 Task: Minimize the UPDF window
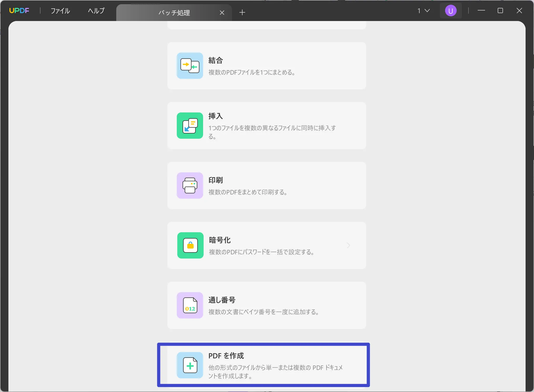tap(481, 11)
